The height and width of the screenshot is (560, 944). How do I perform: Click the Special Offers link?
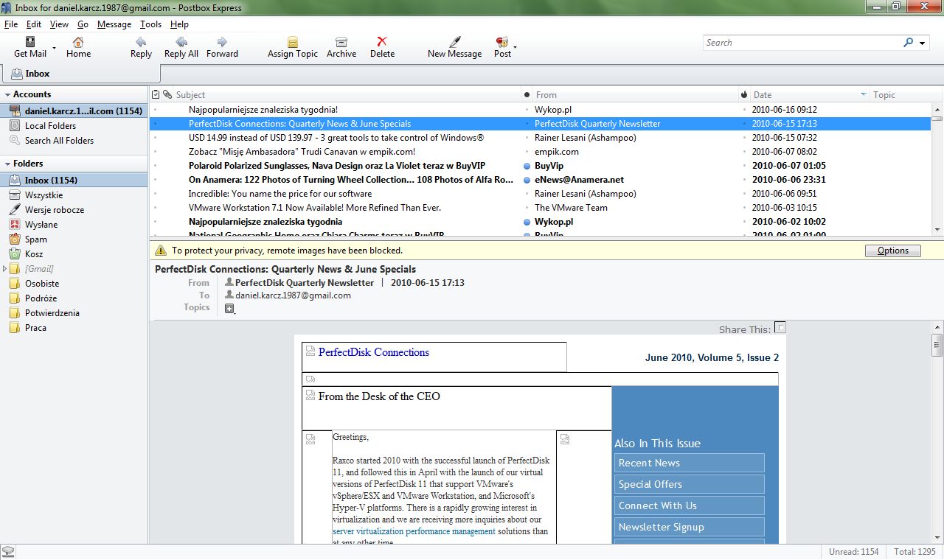tap(689, 484)
